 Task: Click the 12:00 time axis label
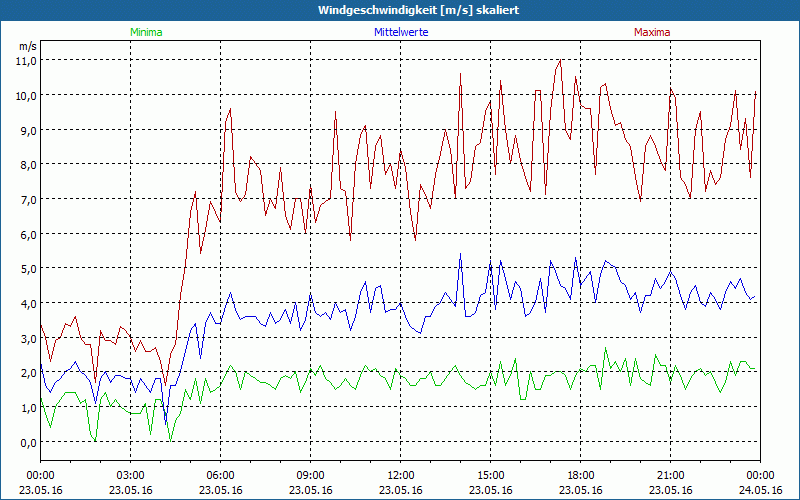(401, 476)
